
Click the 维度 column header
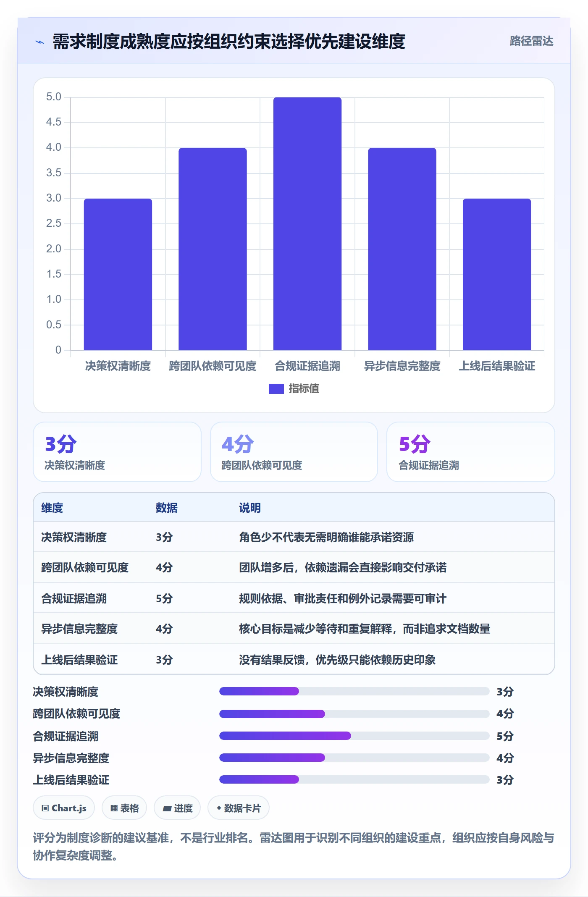click(52, 508)
